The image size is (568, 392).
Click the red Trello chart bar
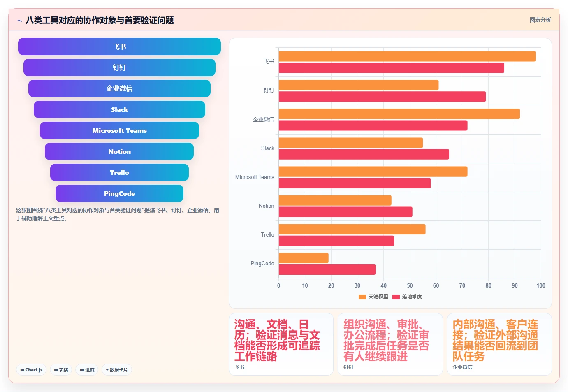click(x=336, y=241)
